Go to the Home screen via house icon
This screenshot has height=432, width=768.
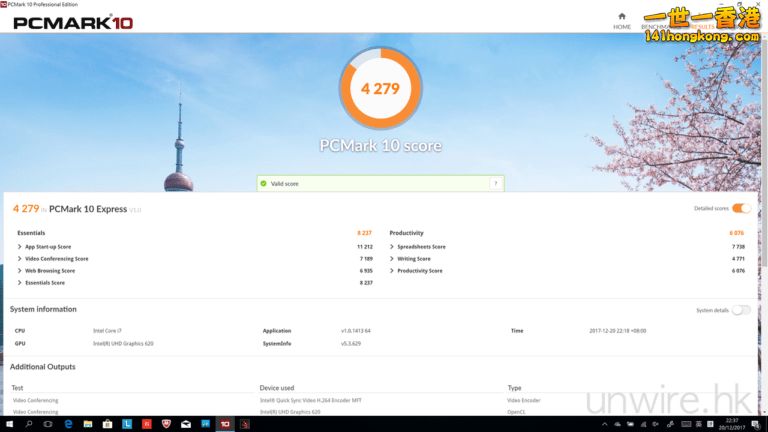[622, 16]
